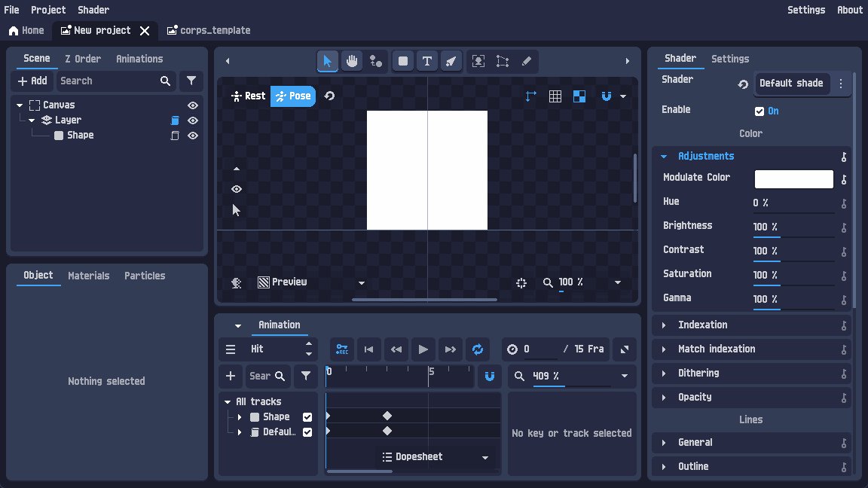This screenshot has width=868, height=488.
Task: Open the Settings link in top bar
Action: (x=806, y=10)
